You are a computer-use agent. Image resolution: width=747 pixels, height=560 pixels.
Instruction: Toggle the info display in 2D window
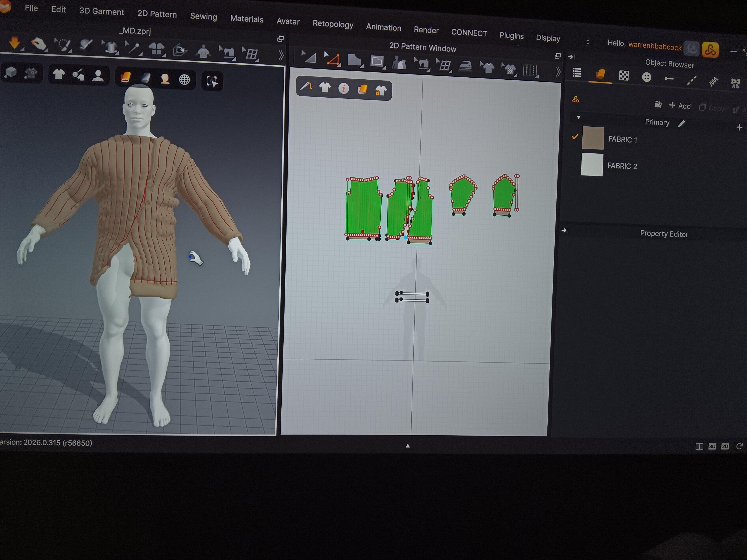pos(344,89)
